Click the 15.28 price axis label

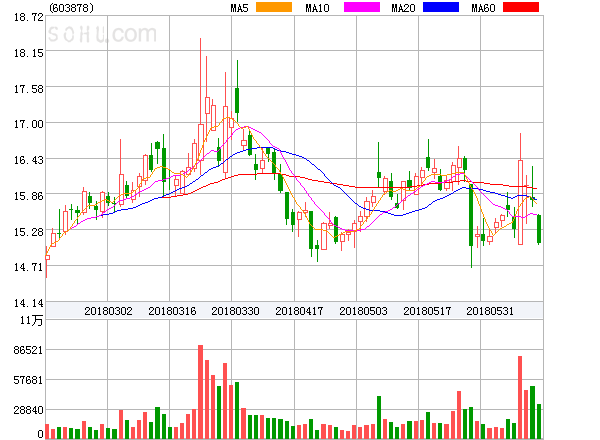(x=29, y=232)
